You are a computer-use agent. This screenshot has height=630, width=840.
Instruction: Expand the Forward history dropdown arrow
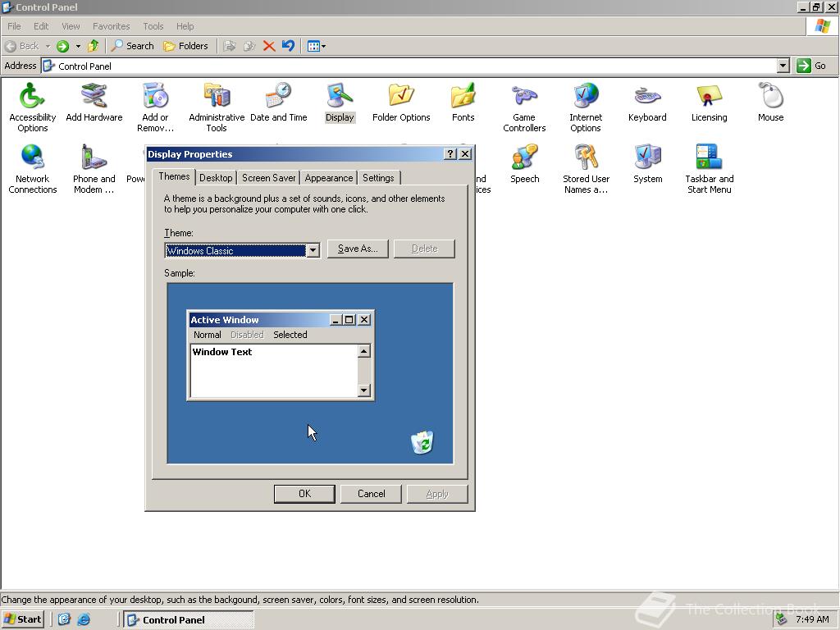78,46
